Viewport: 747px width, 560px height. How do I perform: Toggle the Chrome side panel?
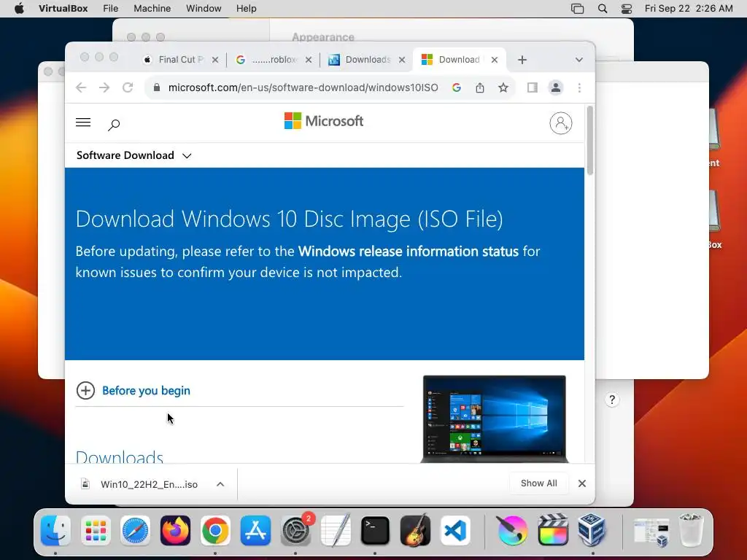coord(532,87)
